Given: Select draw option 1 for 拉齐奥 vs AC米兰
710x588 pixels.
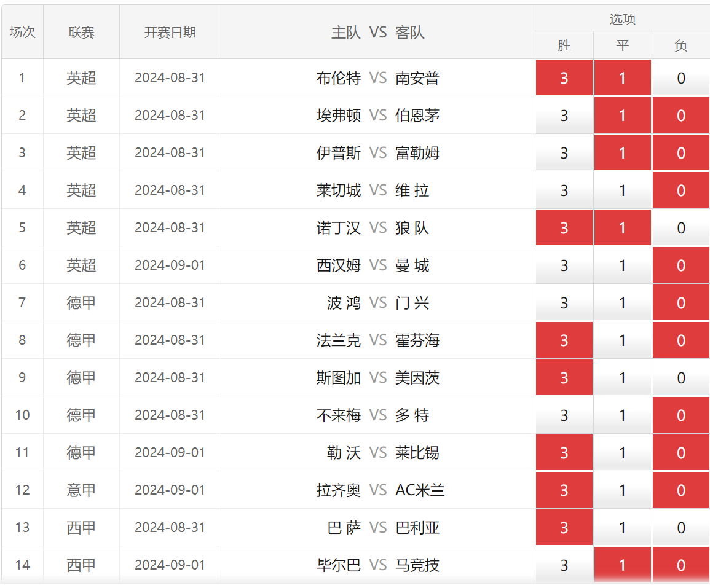Looking at the screenshot, I should tap(622, 490).
